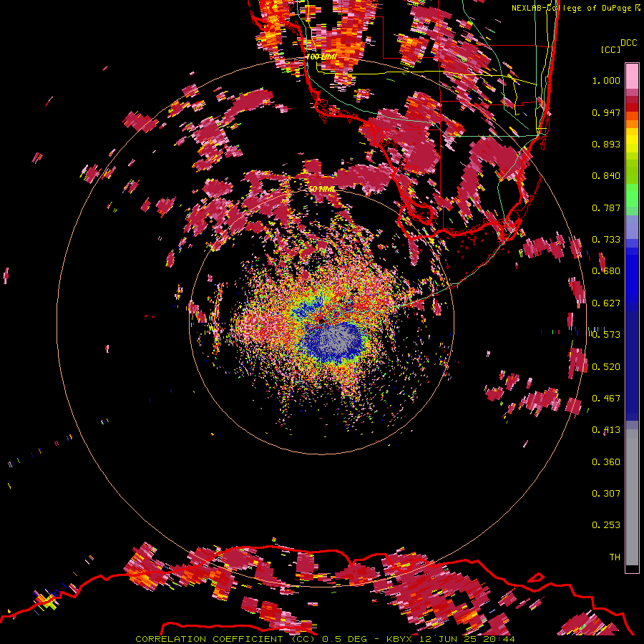Click the NEXLAB-College of DuPage watermark text
Screen dimensions: 644x644
coord(575,8)
